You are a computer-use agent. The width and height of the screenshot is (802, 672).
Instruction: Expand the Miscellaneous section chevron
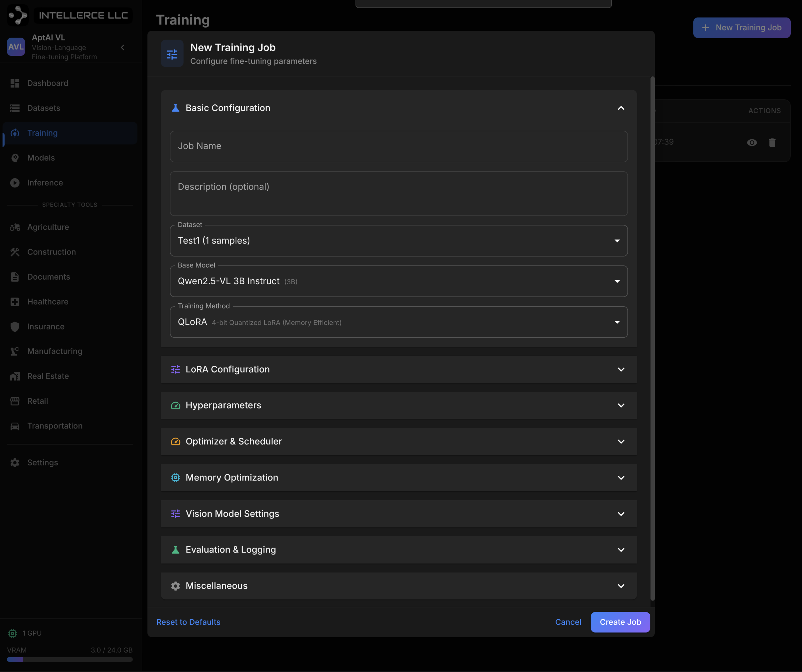click(621, 586)
